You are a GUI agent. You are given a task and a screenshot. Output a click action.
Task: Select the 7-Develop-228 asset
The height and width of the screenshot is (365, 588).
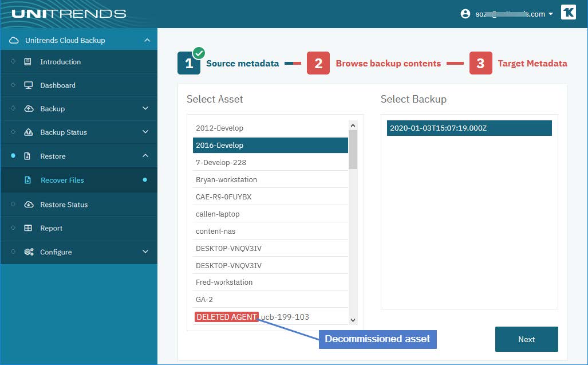270,162
